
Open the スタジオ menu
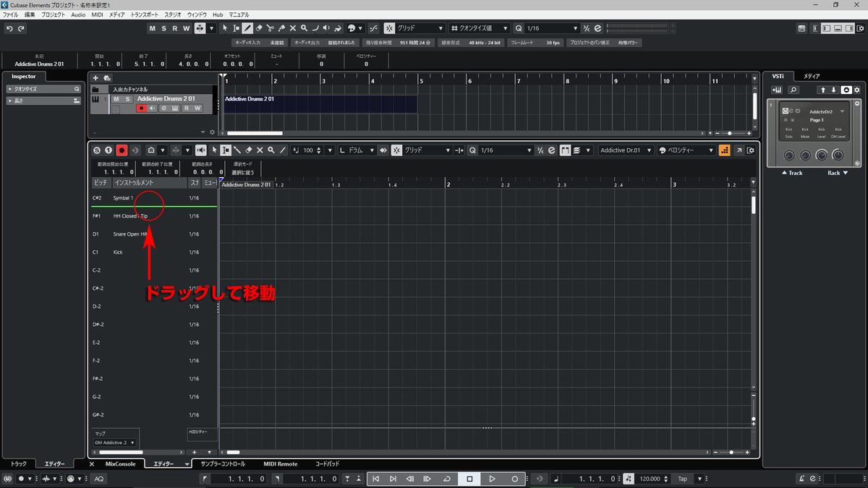173,14
